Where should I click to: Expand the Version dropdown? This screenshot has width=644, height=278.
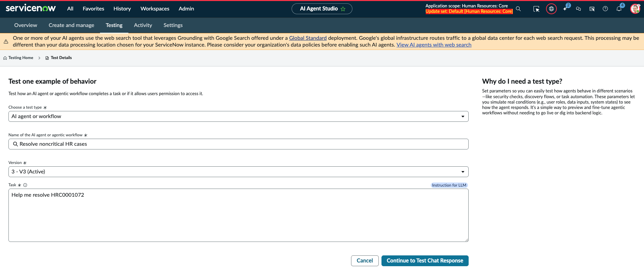tap(238, 172)
